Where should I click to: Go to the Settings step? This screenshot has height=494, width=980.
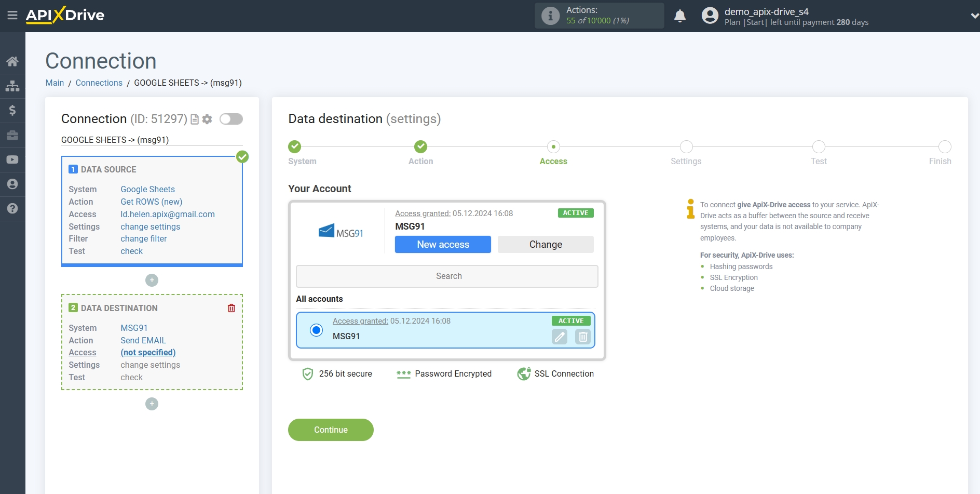click(686, 146)
